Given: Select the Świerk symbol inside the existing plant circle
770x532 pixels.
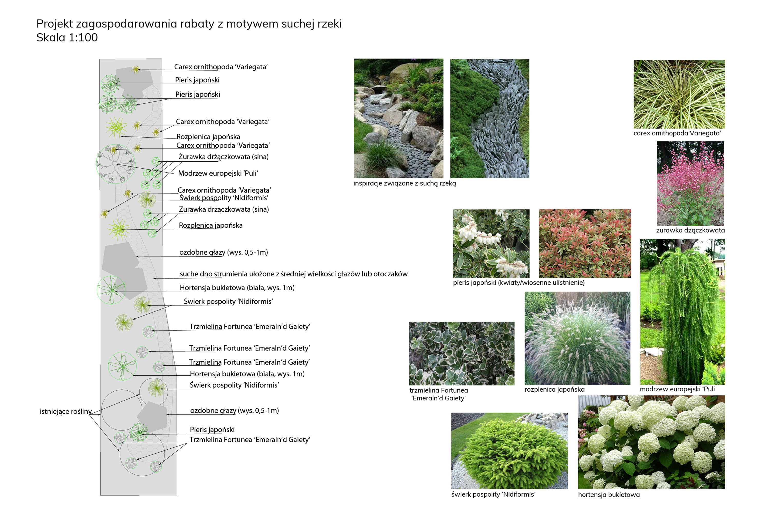Looking at the screenshot, I should coord(156,388).
